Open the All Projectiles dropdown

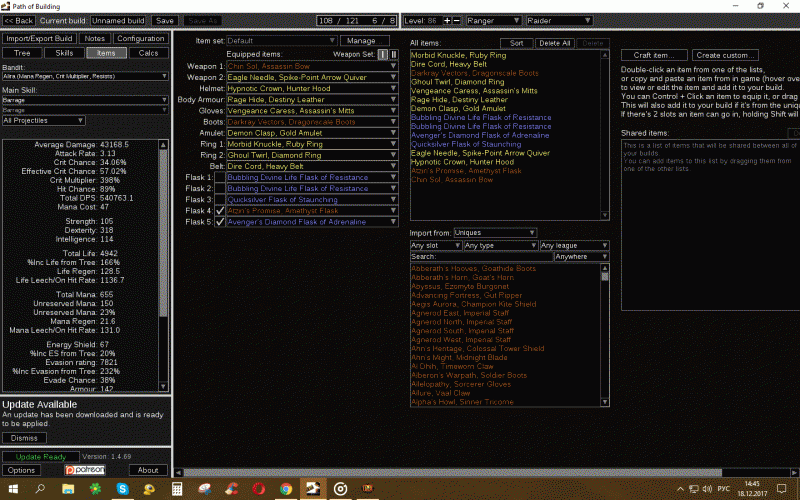click(43, 120)
